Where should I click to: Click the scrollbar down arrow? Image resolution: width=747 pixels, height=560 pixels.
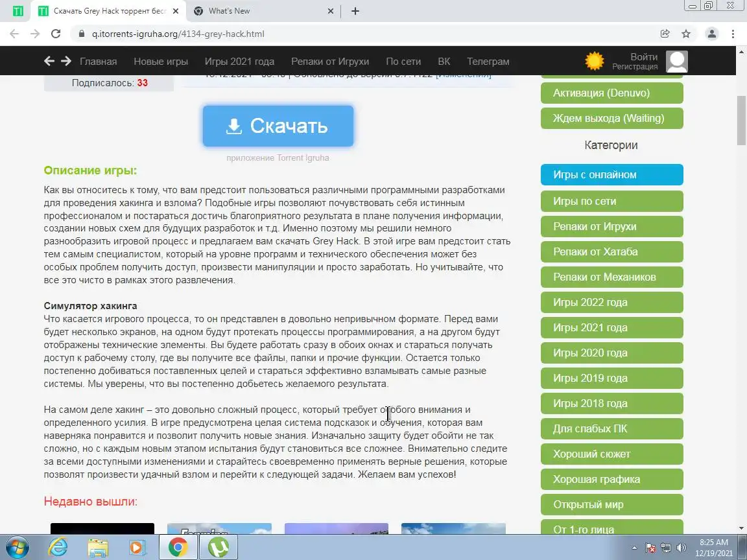point(742,528)
